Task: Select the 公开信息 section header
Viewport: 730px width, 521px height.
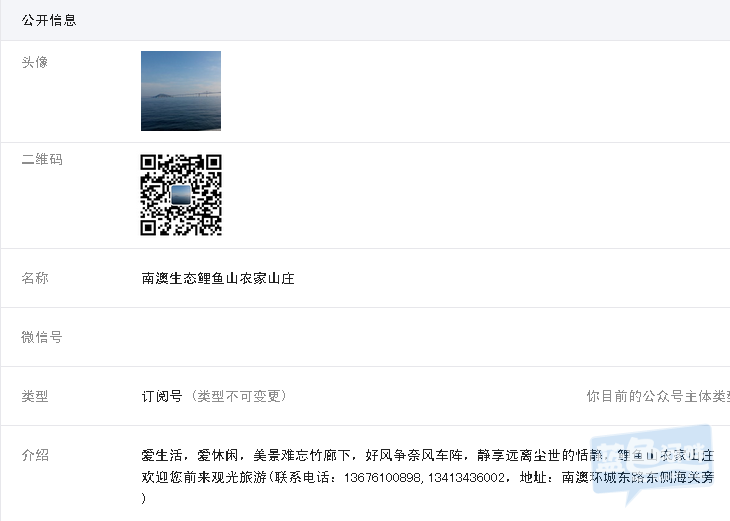Action: click(x=49, y=20)
